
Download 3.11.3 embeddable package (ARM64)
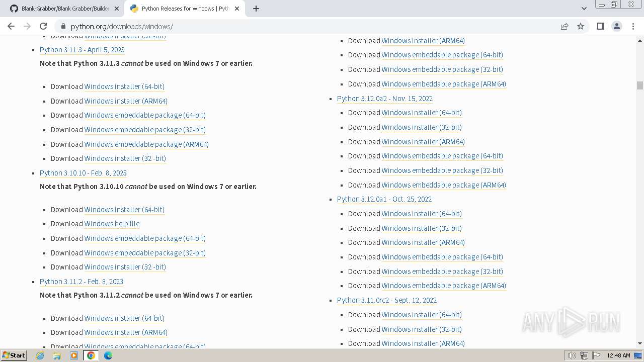coord(146,144)
